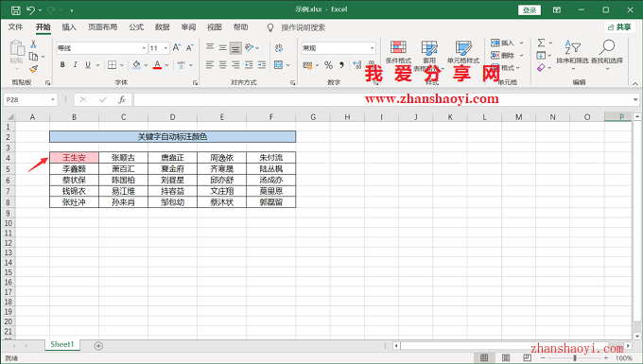Open the 文件 menu tab
Image resolution: width=643 pixels, height=364 pixels.
[x=15, y=27]
